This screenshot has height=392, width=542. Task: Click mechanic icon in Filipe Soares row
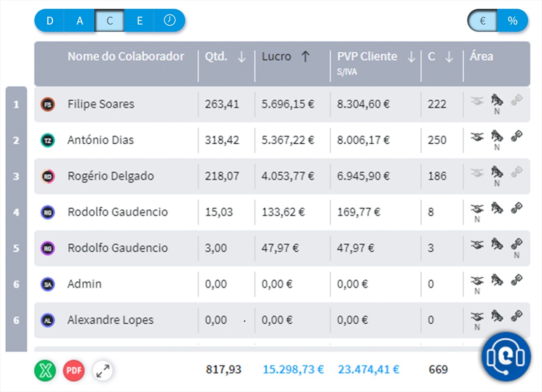pos(497,100)
